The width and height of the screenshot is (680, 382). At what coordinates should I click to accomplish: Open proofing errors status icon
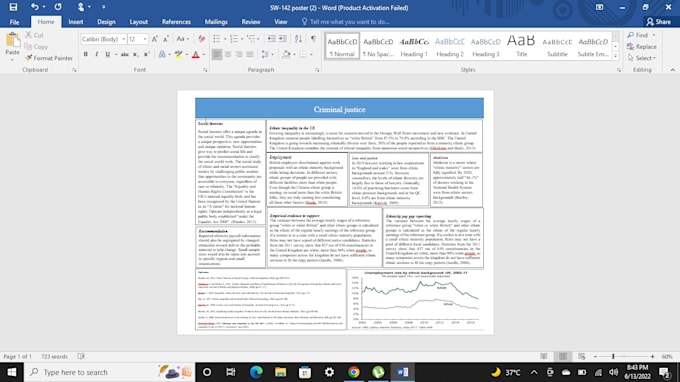81,356
